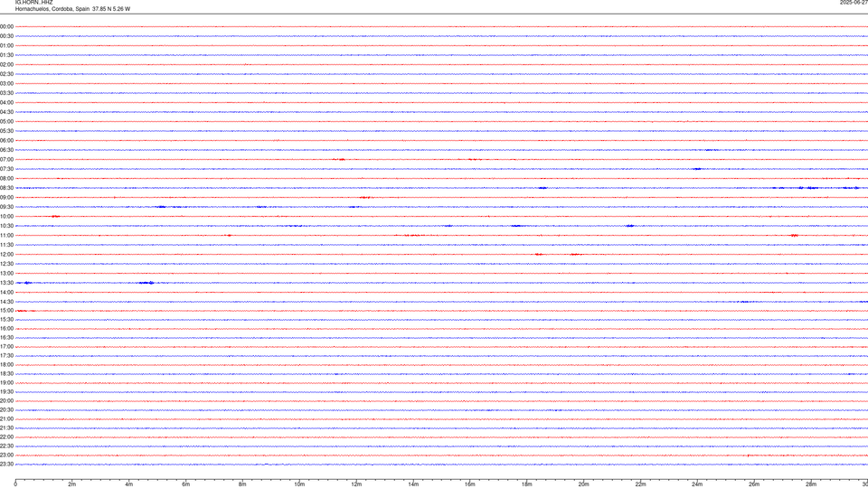Image resolution: width=868 pixels, height=488 pixels.
Task: Pick the 02:30 row label
Action: [6, 74]
